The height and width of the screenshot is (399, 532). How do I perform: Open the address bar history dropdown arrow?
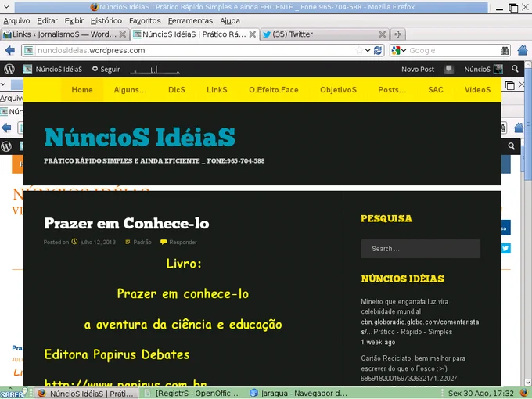368,51
